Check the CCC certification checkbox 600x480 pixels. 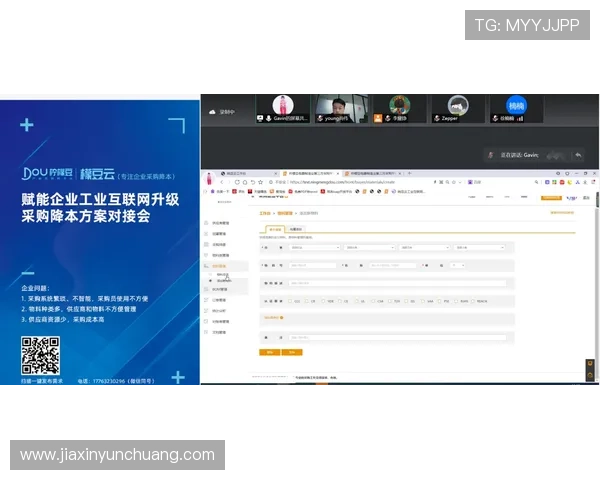click(x=290, y=301)
